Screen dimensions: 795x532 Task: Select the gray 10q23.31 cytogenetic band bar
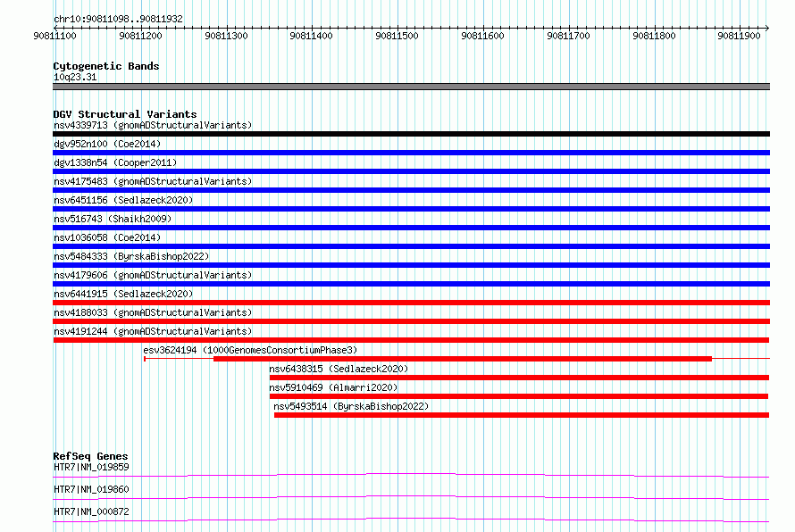(411, 87)
